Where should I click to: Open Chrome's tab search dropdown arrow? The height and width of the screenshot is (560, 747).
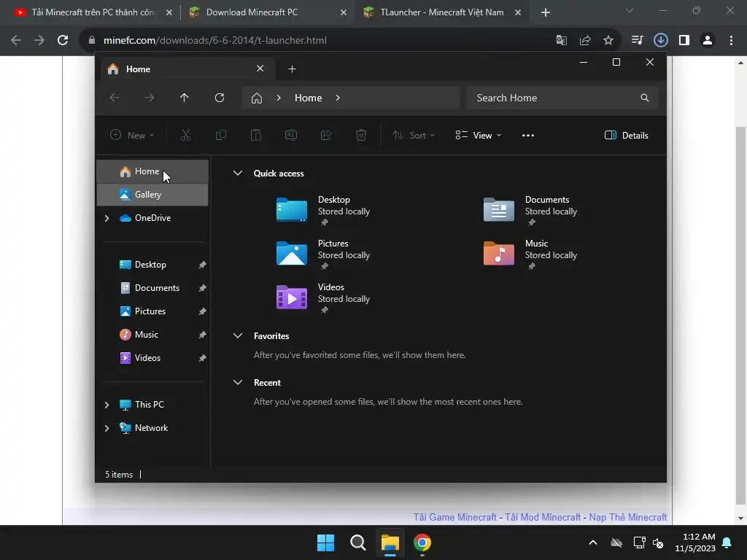[x=630, y=10]
